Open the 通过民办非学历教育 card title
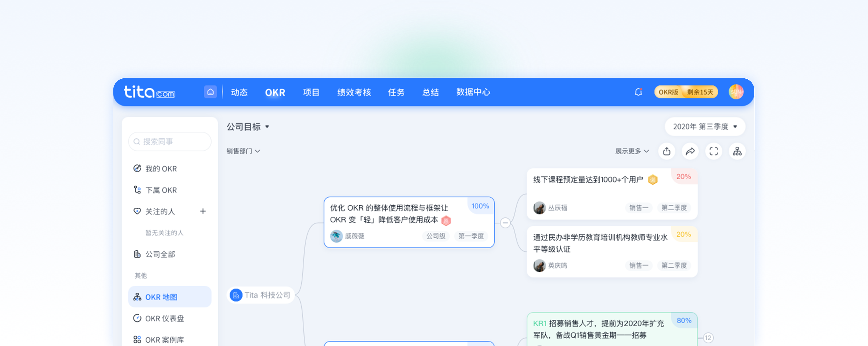The image size is (868, 346). point(600,243)
